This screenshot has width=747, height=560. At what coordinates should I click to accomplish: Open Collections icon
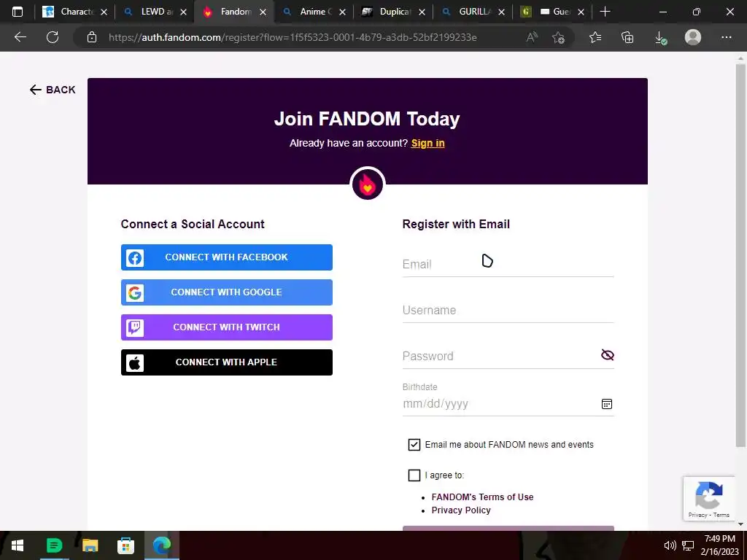pyautogui.click(x=627, y=37)
